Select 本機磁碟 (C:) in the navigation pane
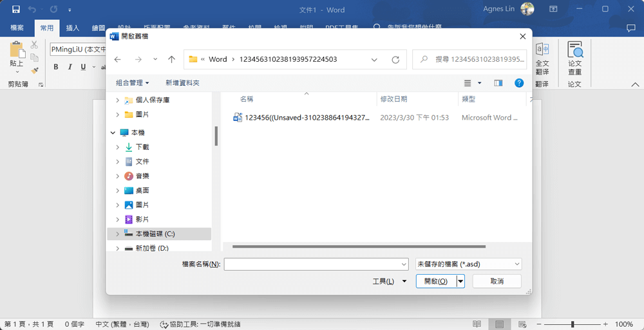 click(x=159, y=234)
